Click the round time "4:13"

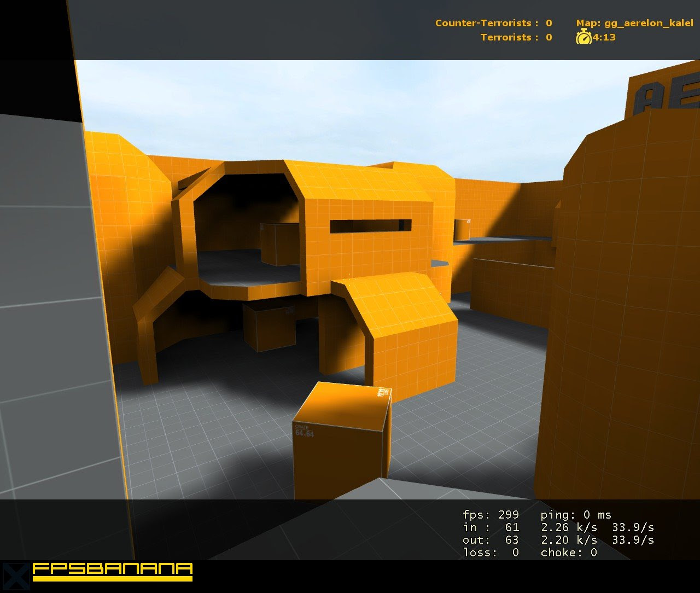604,37
